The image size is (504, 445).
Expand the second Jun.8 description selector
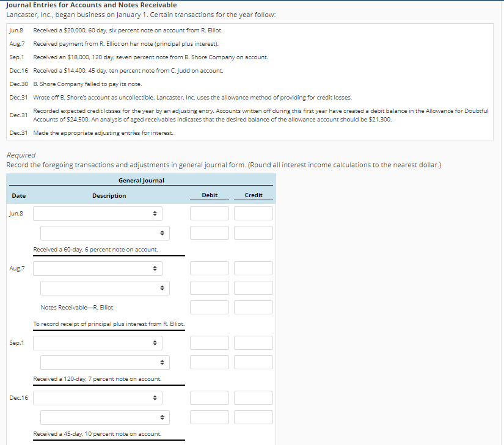104,233
